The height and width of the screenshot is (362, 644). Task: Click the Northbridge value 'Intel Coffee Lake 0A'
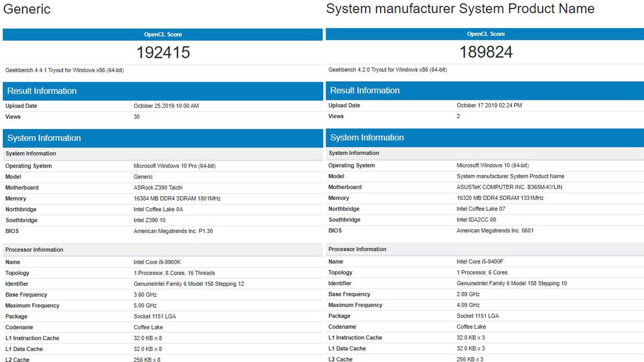coord(158,209)
